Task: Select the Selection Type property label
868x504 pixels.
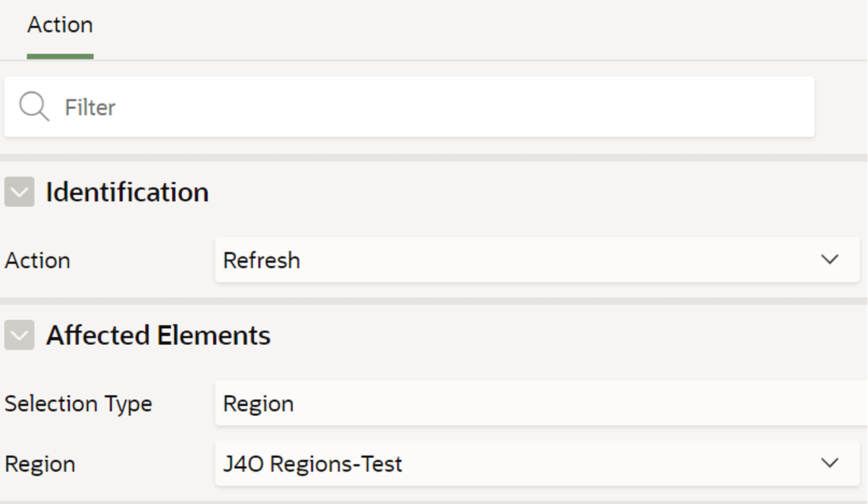Action: pyautogui.click(x=79, y=404)
